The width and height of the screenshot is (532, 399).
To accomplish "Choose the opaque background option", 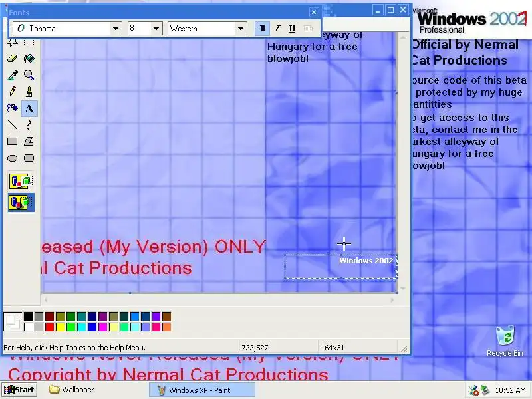I will 21,181.
